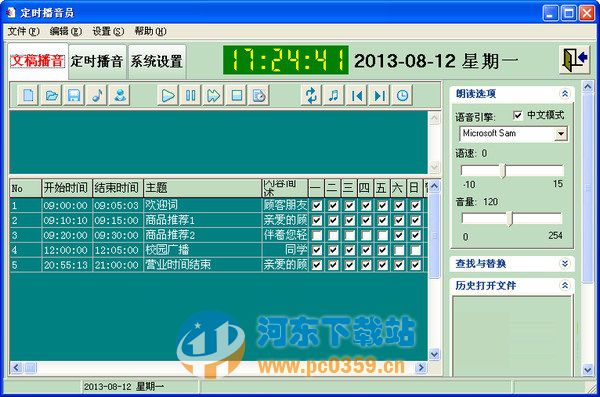Open the 编辑(E) menu
The height and width of the screenshot is (397, 600).
tap(65, 31)
